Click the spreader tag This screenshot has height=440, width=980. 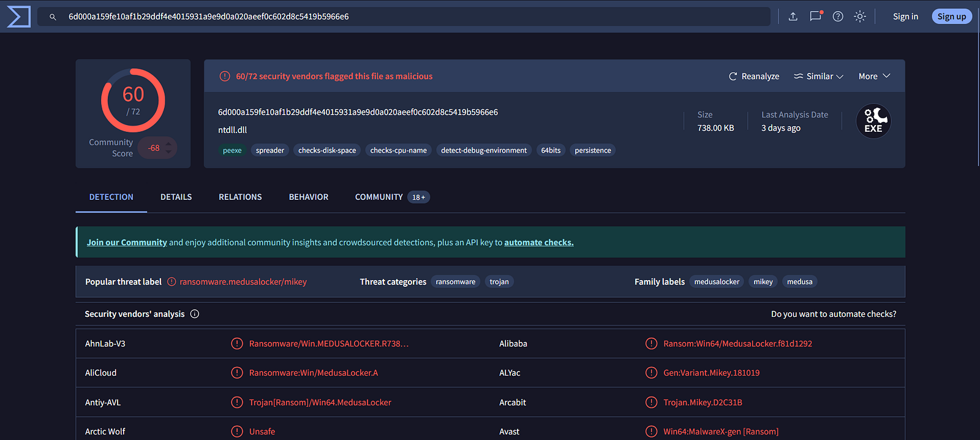click(x=270, y=150)
